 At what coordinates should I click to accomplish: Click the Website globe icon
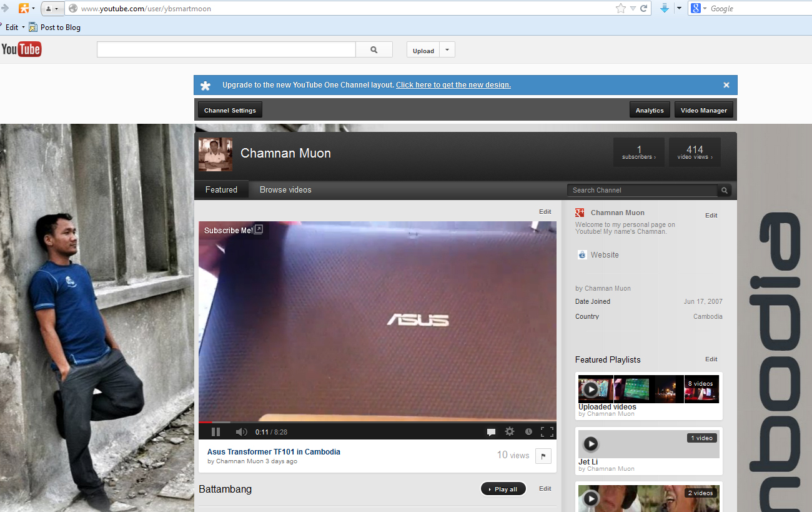pyautogui.click(x=582, y=255)
